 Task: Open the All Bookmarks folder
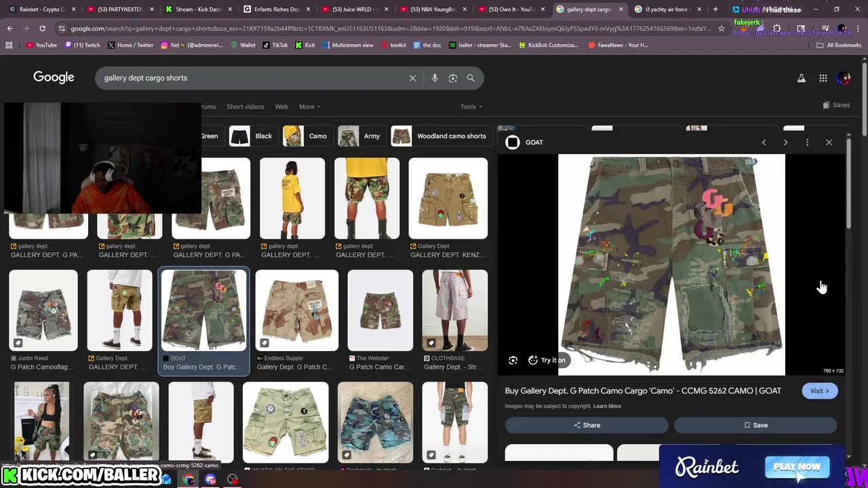[839, 45]
